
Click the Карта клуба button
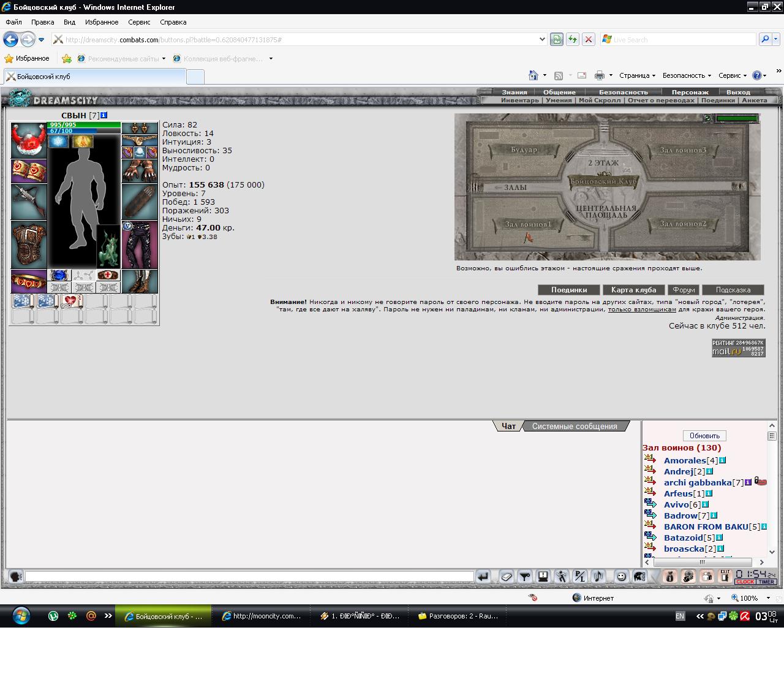[x=633, y=290]
